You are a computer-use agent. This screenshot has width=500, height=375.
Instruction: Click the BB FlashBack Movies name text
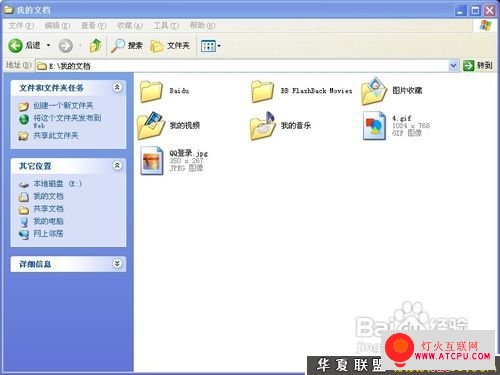[x=316, y=91]
